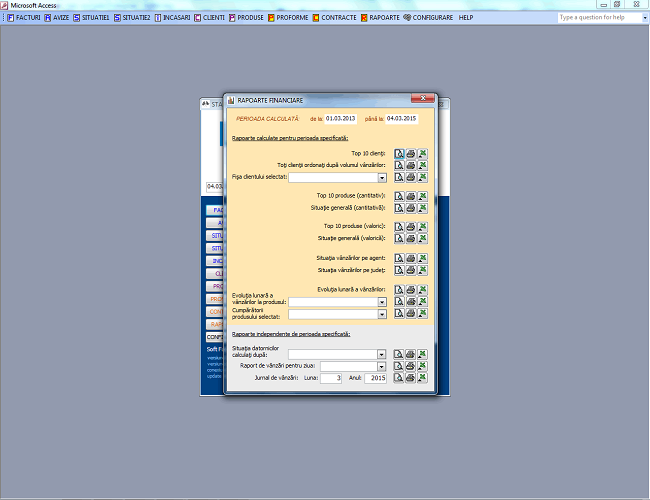Print Top 10 produse (cantitativ) report
The image size is (650, 500).
pos(410,196)
